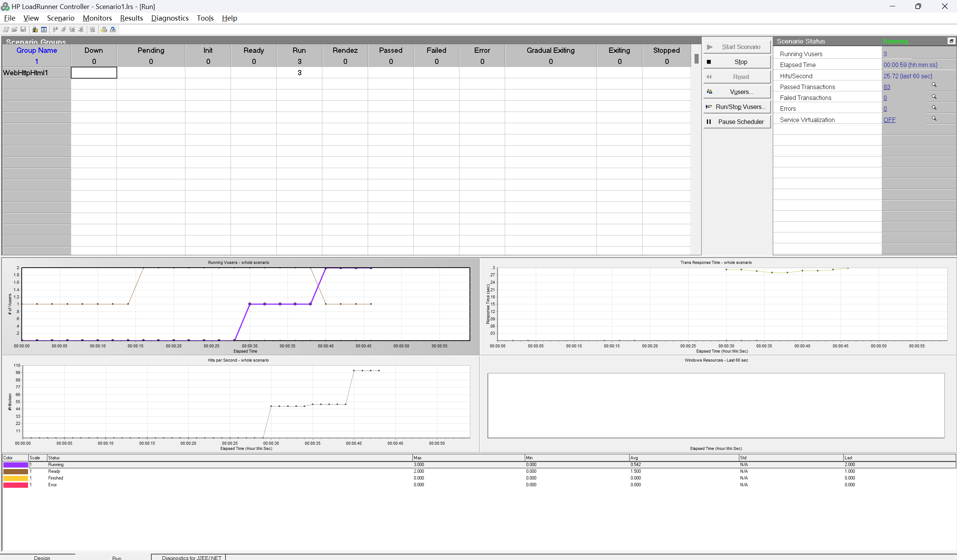Stop the running scenario
957x560 pixels.
(737, 62)
